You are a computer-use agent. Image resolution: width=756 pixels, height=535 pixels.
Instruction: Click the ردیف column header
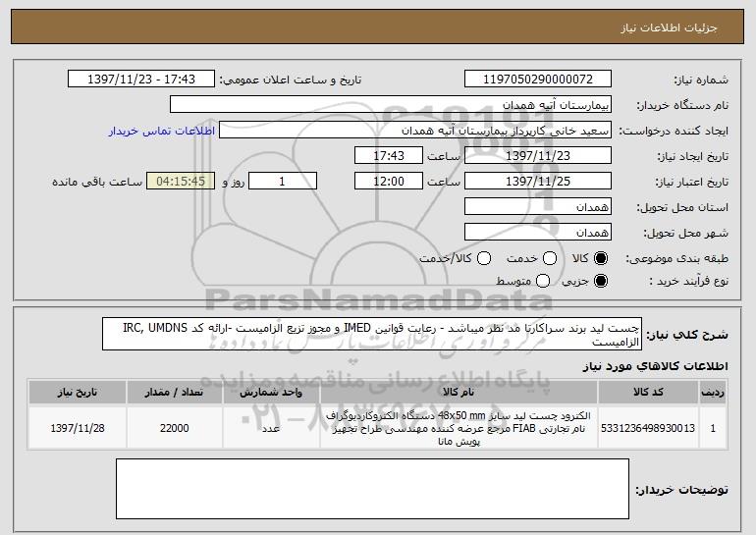pos(713,393)
